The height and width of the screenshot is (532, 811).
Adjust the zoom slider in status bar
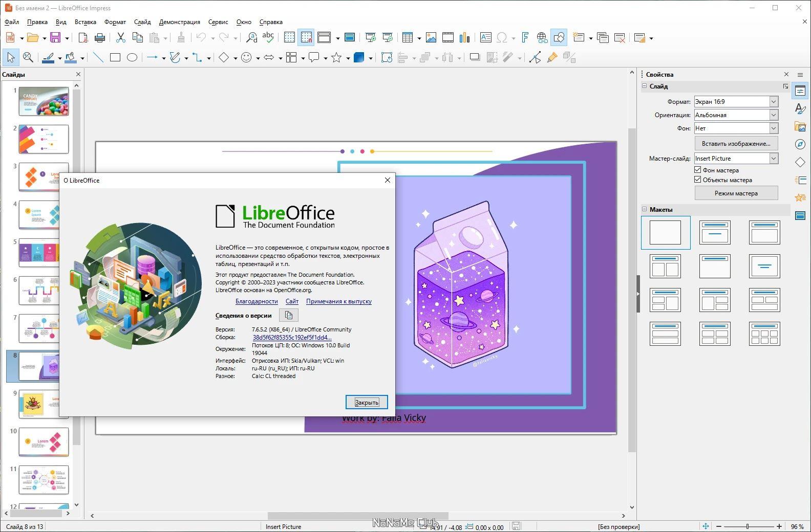click(x=749, y=526)
